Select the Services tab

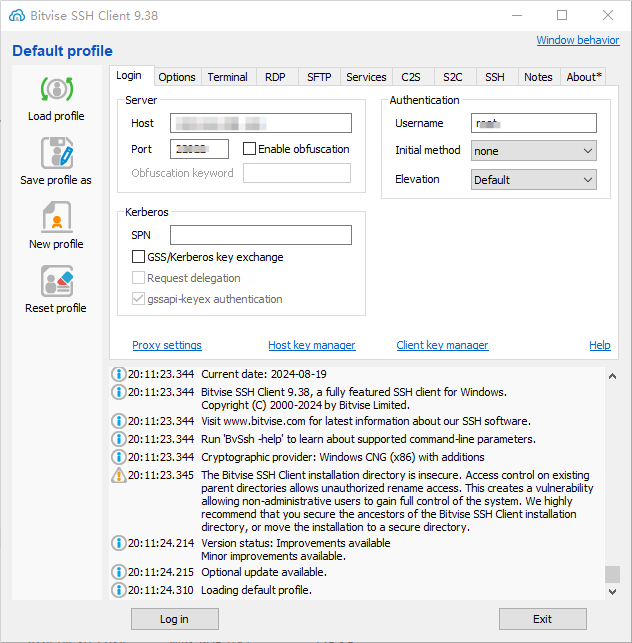366,77
